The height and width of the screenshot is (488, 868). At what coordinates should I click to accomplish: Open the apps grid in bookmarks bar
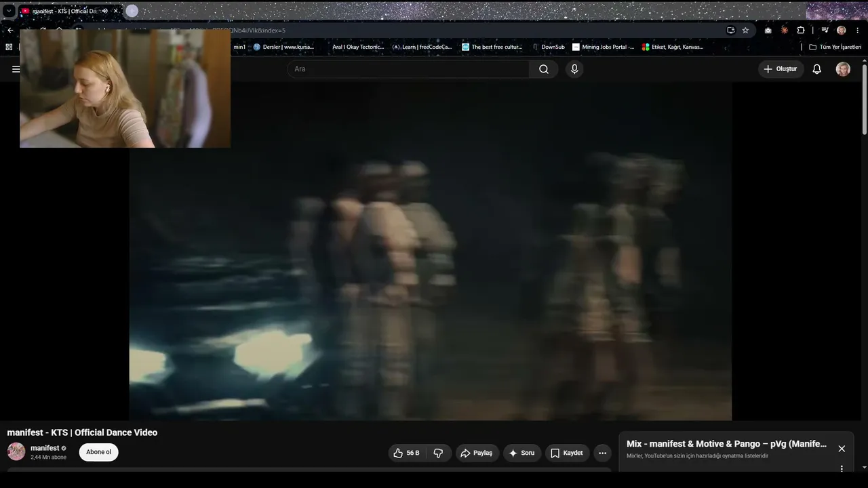[9, 47]
